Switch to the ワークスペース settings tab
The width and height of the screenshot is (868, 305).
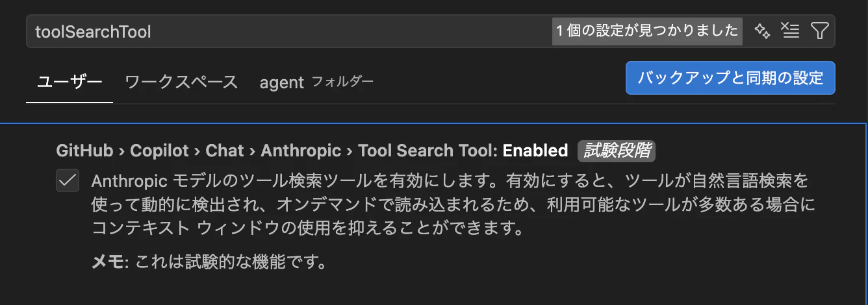point(181,82)
